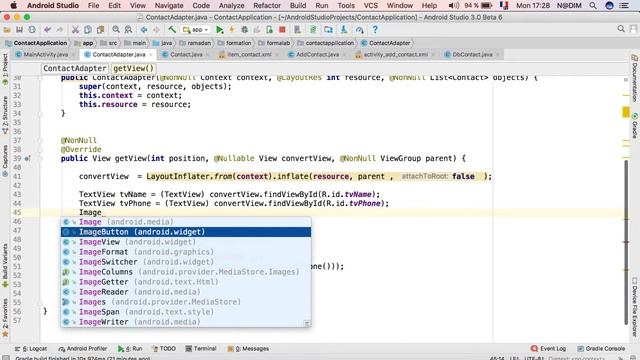The image size is (640, 360).
Task: Open the File menu
Action: [93, 5]
